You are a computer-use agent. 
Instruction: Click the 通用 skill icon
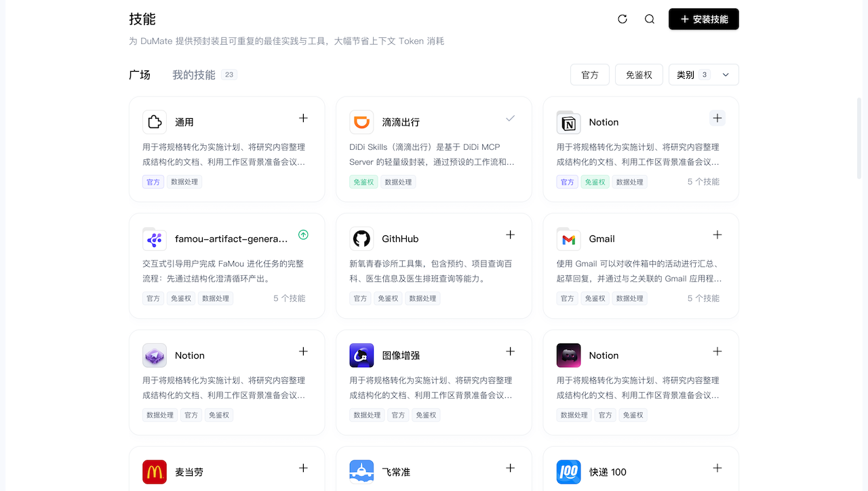coord(155,122)
